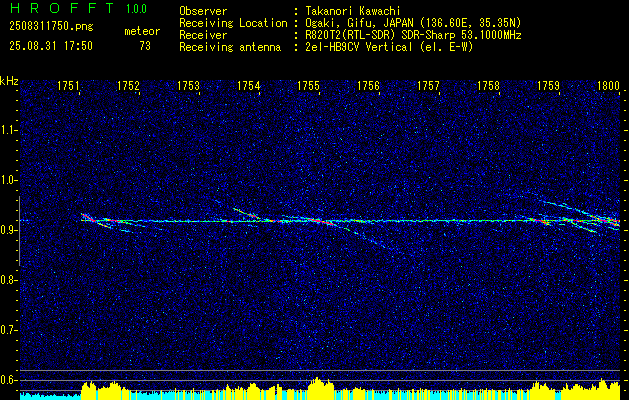Click time marker 1756

(x=368, y=85)
